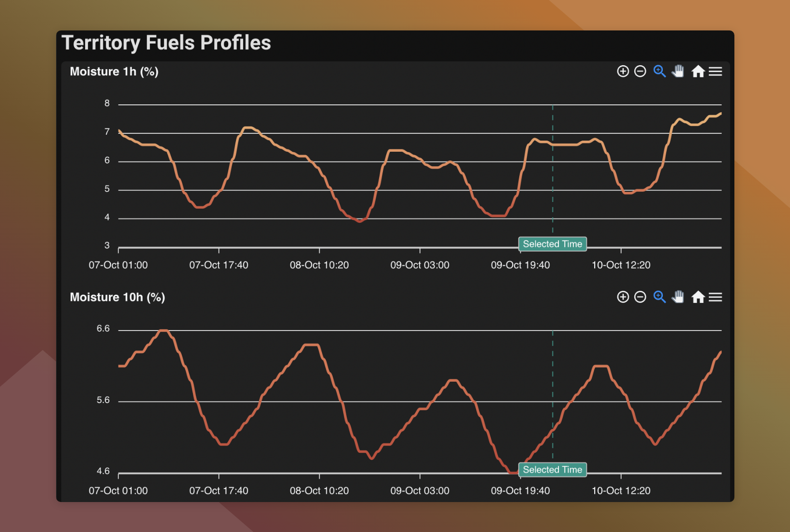Click zoom in on the Moisture 1h chart
The height and width of the screenshot is (532, 790).
coord(623,71)
